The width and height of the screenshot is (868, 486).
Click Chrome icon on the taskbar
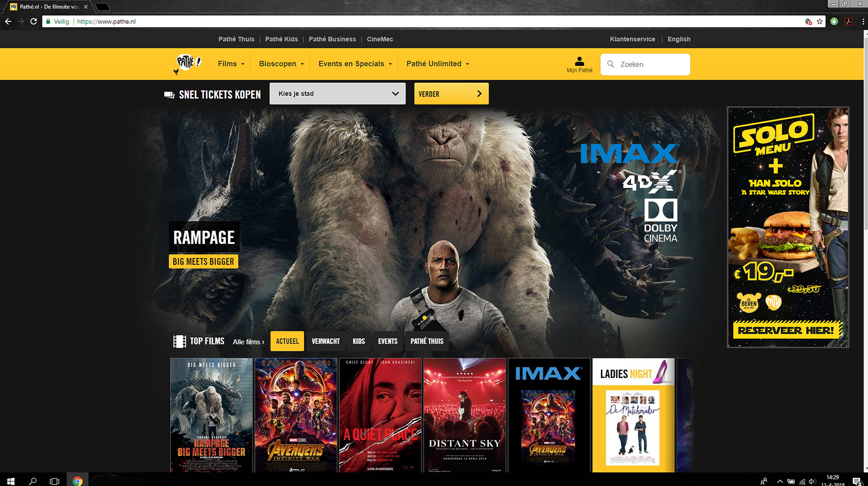pyautogui.click(x=77, y=481)
